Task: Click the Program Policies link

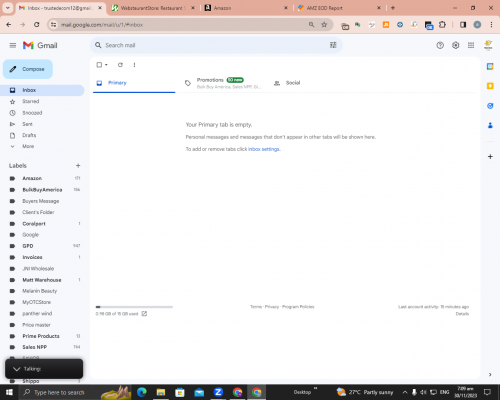Action: point(298,307)
